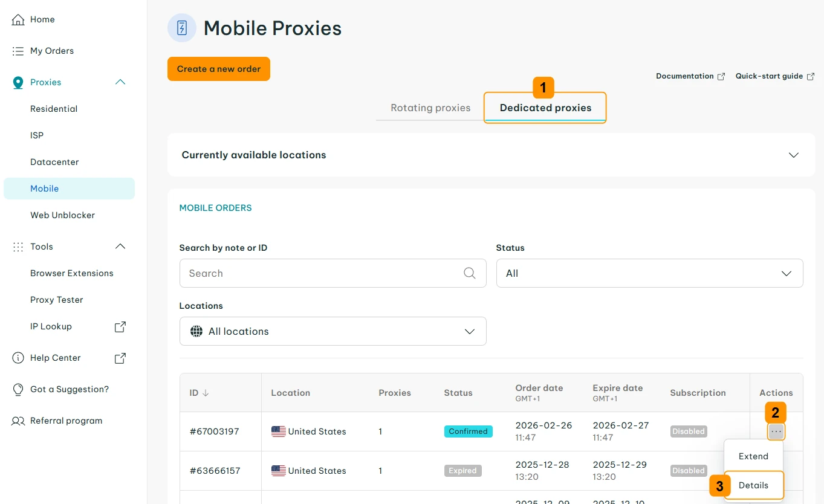
Task: Click the search magnifier icon
Action: (x=469, y=273)
